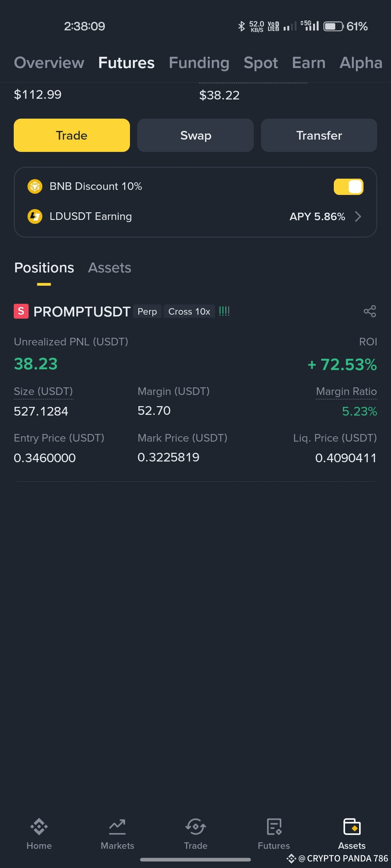Switch to the Funding tab
The height and width of the screenshot is (868, 391).
pos(199,63)
